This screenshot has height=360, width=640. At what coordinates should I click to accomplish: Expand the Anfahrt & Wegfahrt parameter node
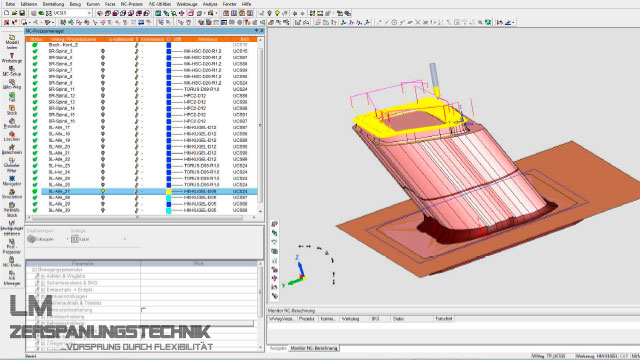pos(42,276)
